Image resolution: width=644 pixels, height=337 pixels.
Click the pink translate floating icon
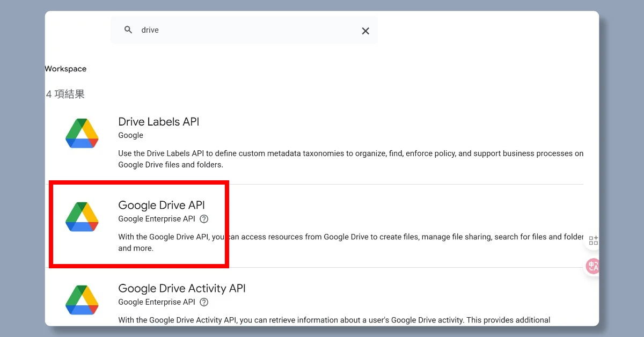pos(592,266)
